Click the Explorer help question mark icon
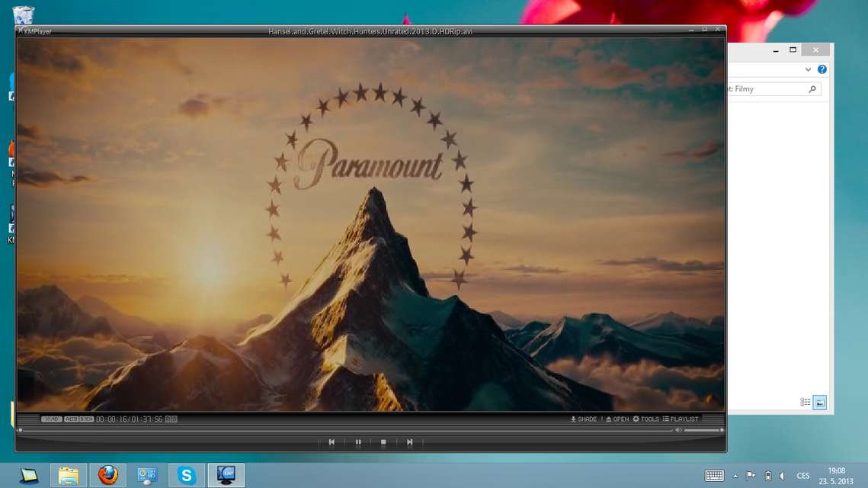Screen dimensions: 868x488 [822, 69]
